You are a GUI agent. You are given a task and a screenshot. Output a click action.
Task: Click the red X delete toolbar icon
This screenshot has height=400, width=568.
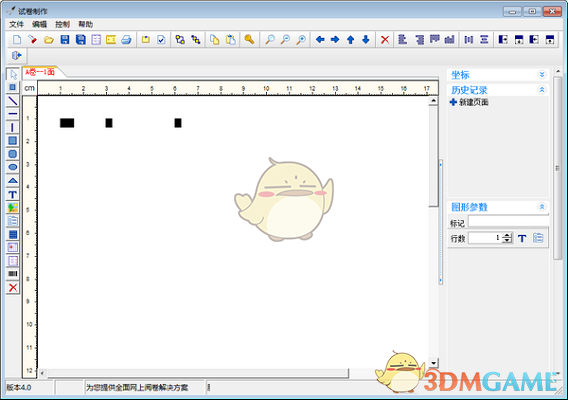[385, 39]
